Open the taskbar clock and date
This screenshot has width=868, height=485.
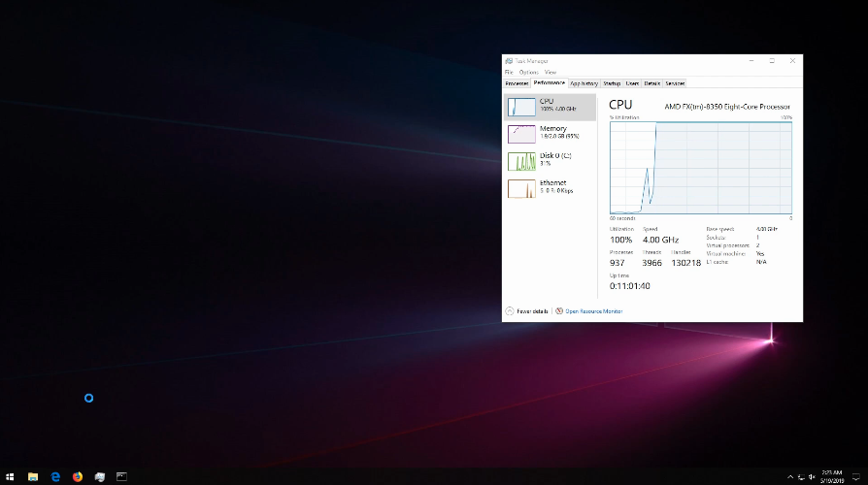(832, 476)
